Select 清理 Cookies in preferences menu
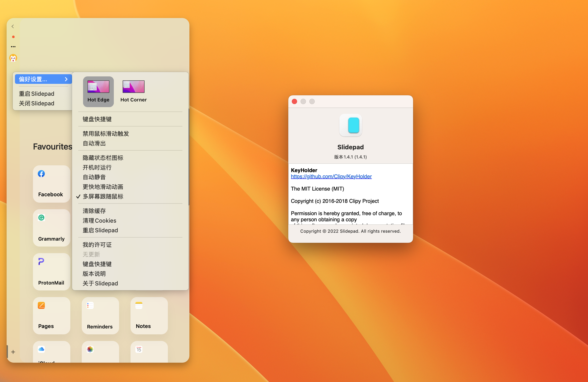The width and height of the screenshot is (588, 382). (x=99, y=221)
